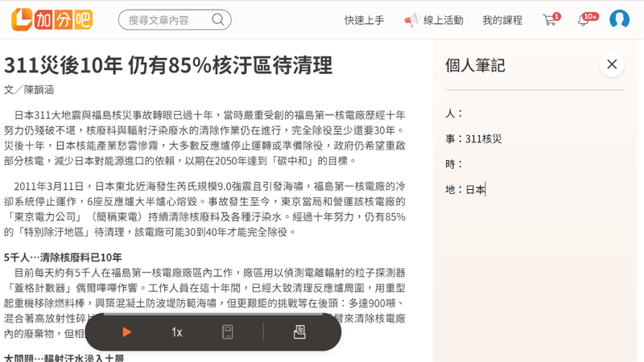The height and width of the screenshot is (362, 644).
Task: Change the 1x playback speed
Action: [x=176, y=332]
